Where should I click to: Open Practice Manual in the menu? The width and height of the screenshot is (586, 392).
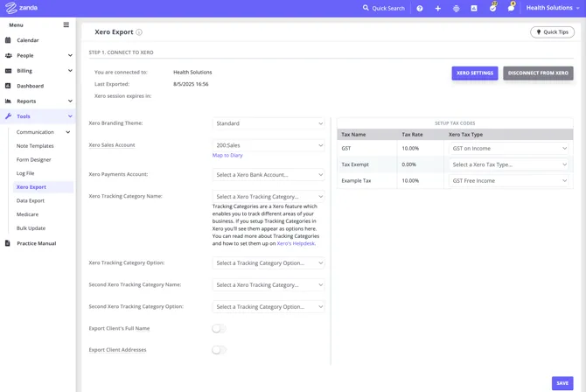(38, 243)
